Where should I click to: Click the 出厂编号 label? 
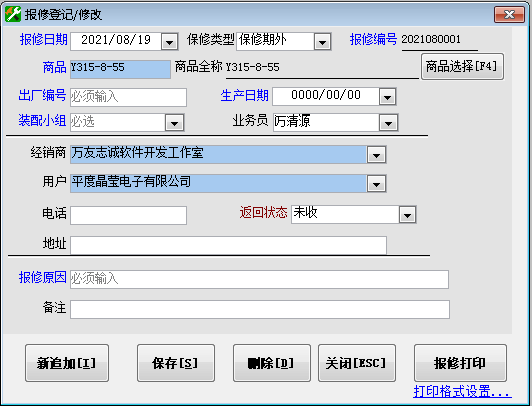pos(42,95)
